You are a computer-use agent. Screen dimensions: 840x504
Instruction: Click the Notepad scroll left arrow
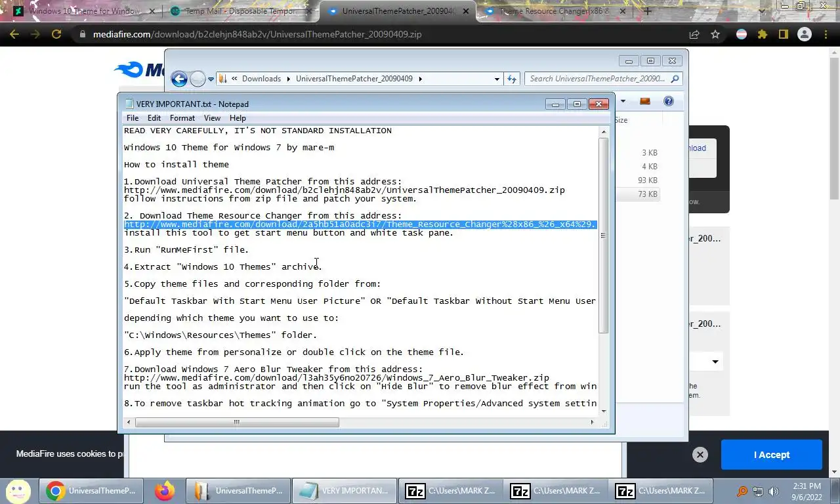[129, 422]
